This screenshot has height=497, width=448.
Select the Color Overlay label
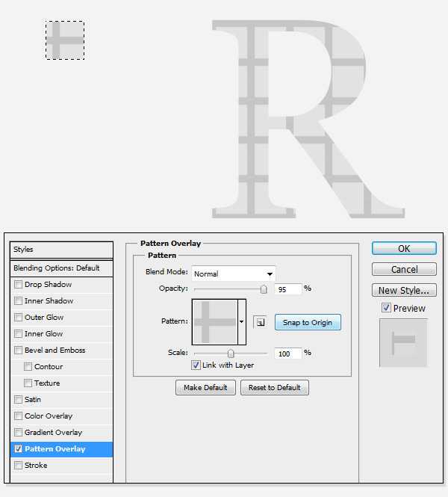coord(49,416)
